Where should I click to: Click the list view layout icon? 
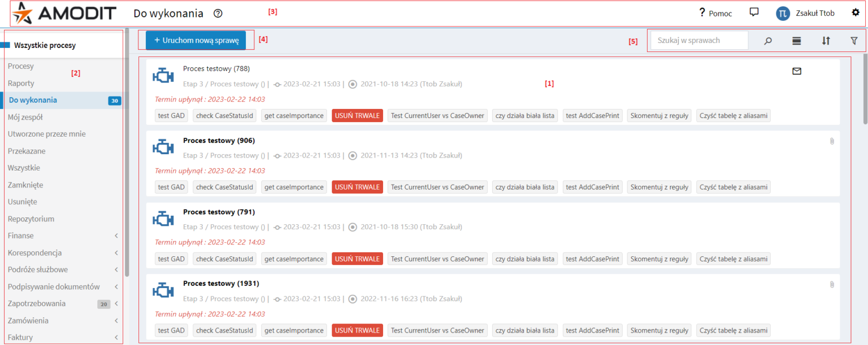coord(797,41)
